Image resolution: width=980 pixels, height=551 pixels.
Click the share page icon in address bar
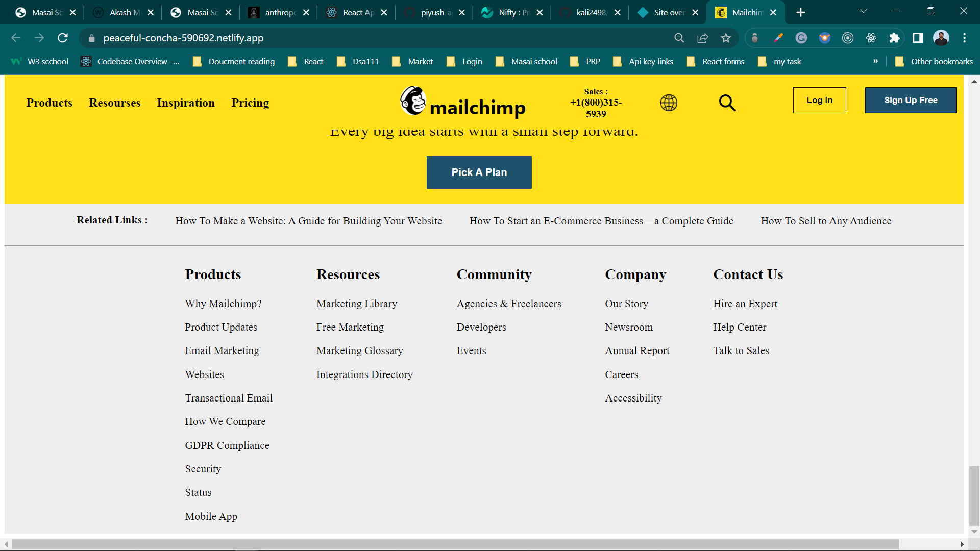tap(703, 38)
